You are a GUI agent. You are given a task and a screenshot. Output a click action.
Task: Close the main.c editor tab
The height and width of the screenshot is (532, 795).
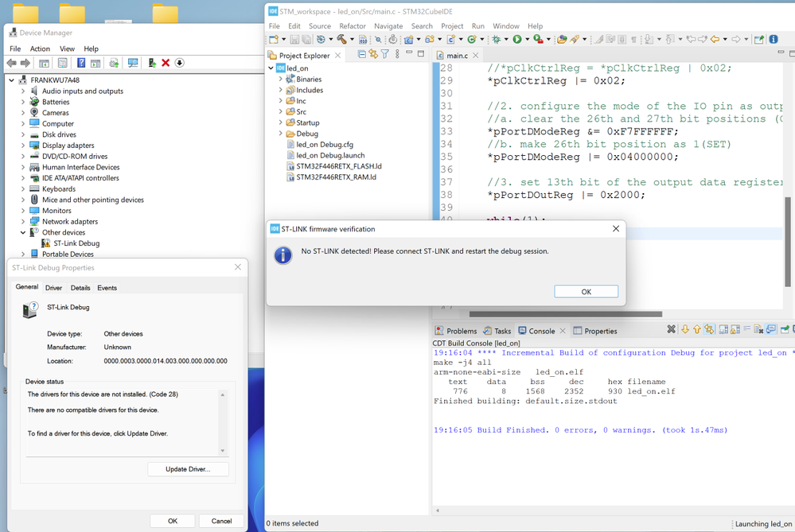476,55
